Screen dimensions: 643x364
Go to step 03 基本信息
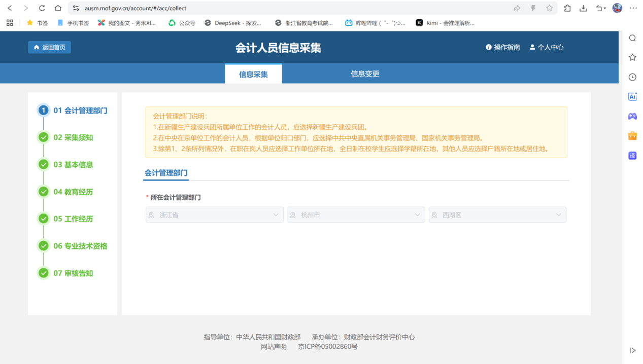tap(73, 165)
